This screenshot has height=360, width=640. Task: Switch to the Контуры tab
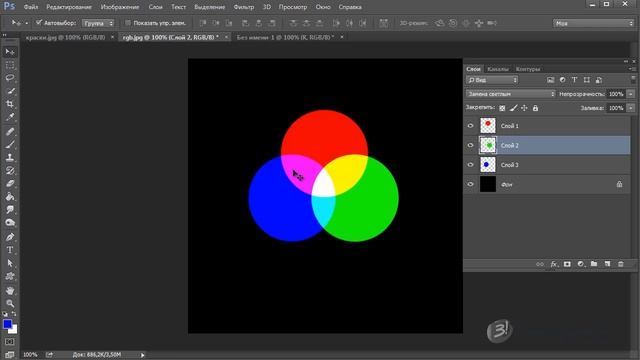(x=528, y=69)
